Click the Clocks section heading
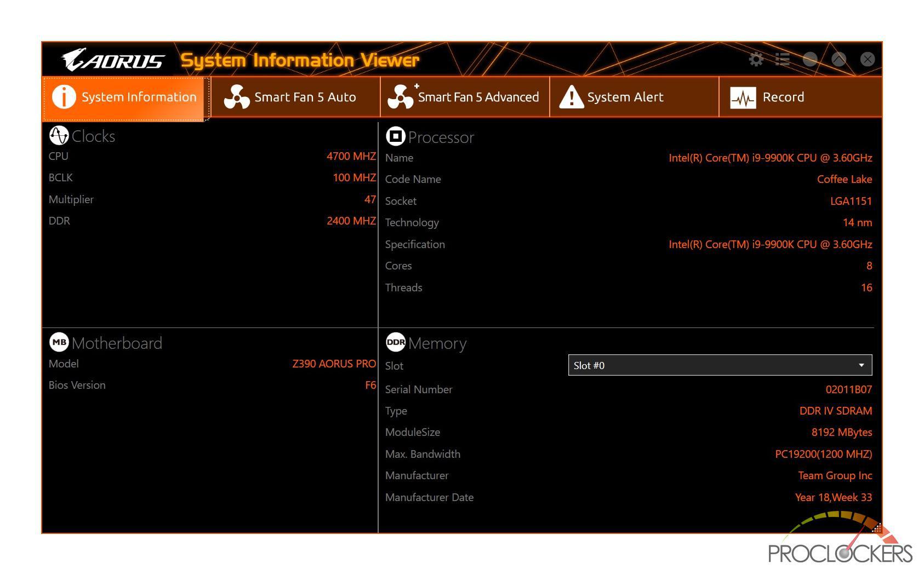The image size is (924, 575). pos(93,136)
